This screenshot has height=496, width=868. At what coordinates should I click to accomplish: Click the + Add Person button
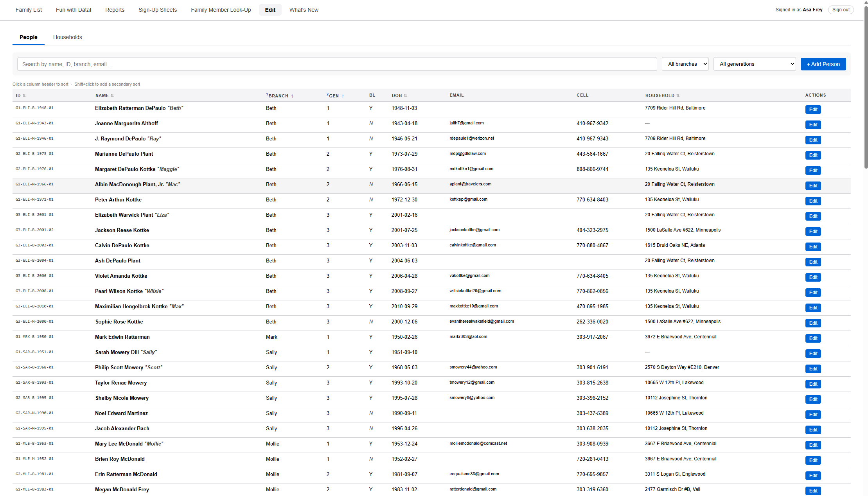coord(823,64)
